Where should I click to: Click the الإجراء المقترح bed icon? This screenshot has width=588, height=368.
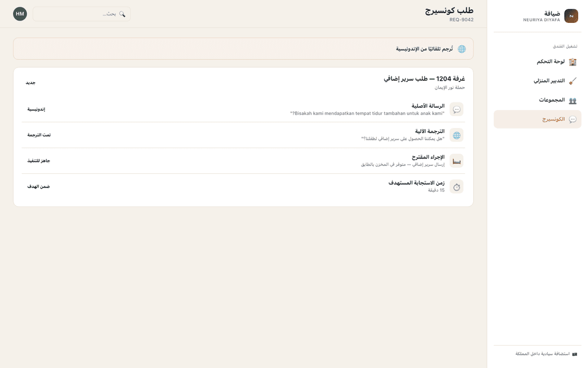[x=456, y=161]
